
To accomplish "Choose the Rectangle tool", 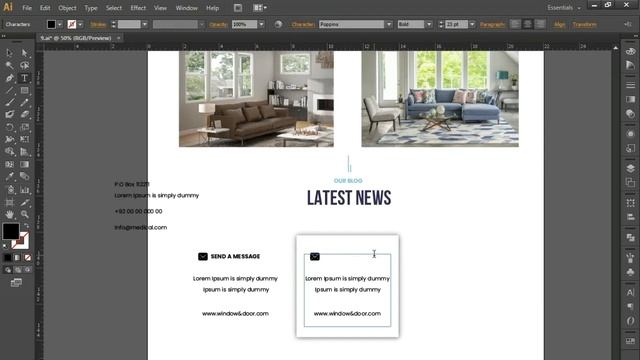I will click(x=24, y=90).
